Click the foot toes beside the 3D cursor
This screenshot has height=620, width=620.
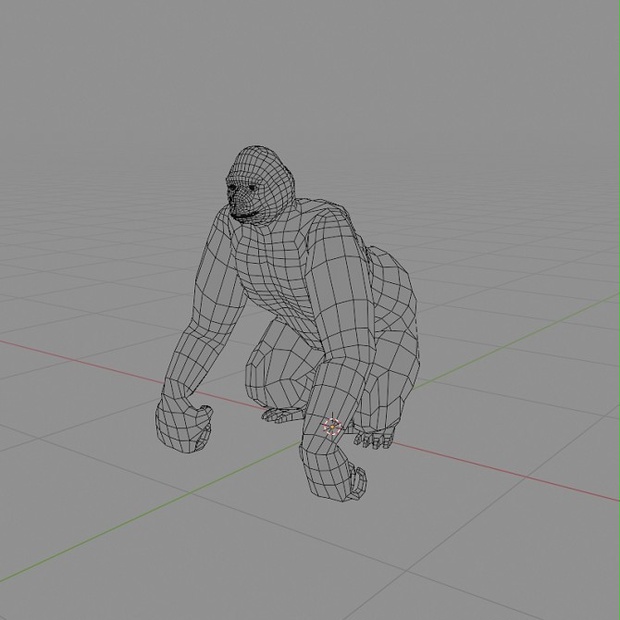tap(374, 439)
